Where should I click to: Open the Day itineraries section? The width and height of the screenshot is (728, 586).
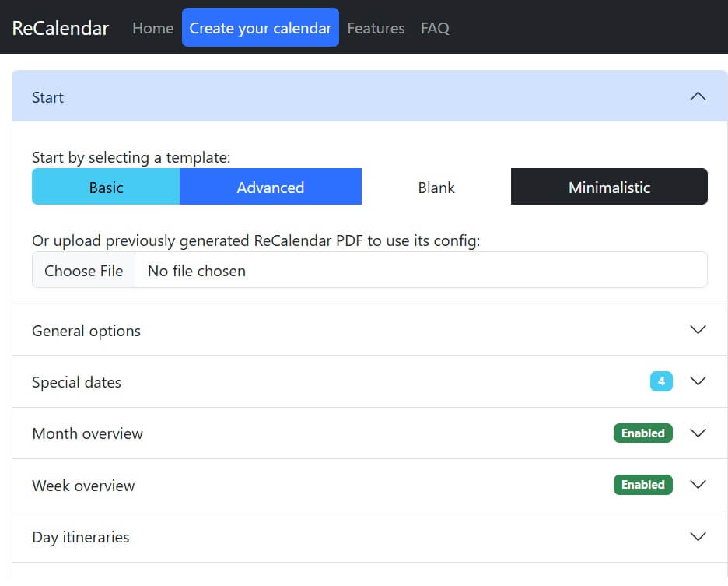point(80,537)
